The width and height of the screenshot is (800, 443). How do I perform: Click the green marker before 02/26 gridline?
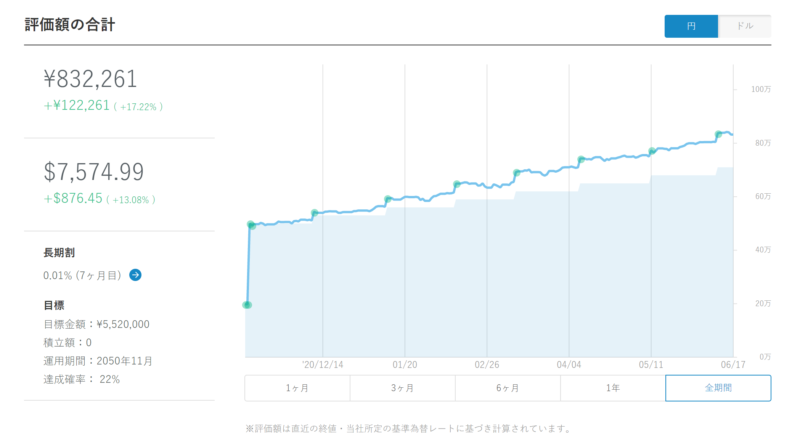point(457,184)
